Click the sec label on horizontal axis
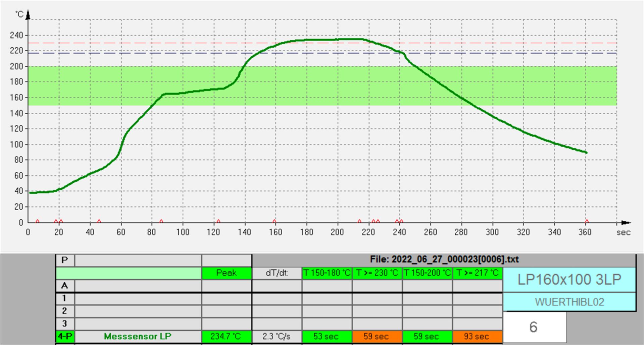This screenshot has height=345, width=644. pyautogui.click(x=623, y=233)
